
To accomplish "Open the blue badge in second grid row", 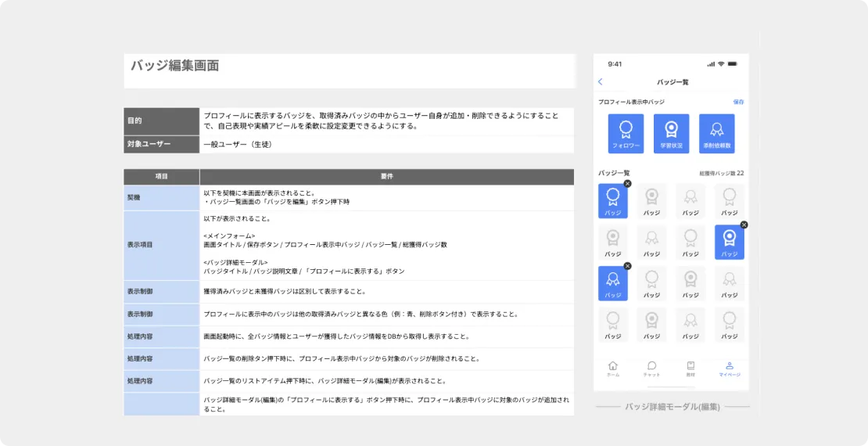I will pos(730,242).
